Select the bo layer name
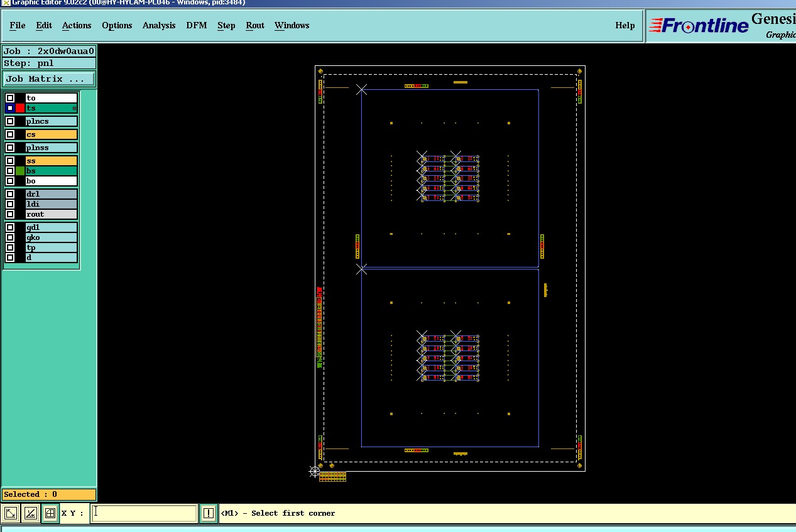The width and height of the screenshot is (796, 532). [51, 181]
